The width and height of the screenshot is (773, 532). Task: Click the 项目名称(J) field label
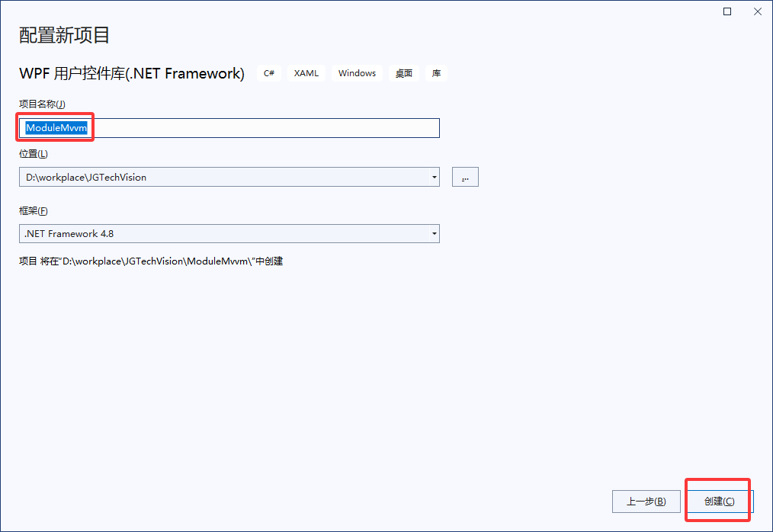click(x=39, y=104)
